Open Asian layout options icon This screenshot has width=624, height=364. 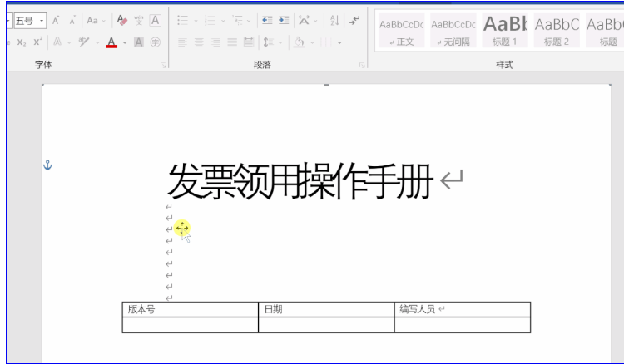[304, 20]
